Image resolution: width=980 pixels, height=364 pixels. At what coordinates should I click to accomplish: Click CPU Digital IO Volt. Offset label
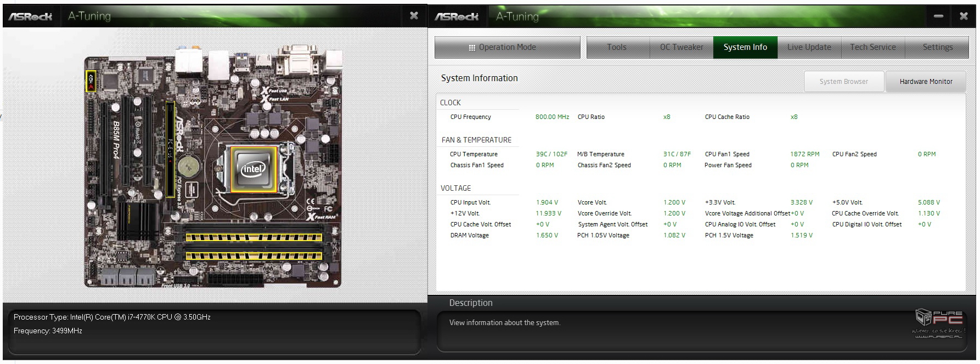click(867, 224)
